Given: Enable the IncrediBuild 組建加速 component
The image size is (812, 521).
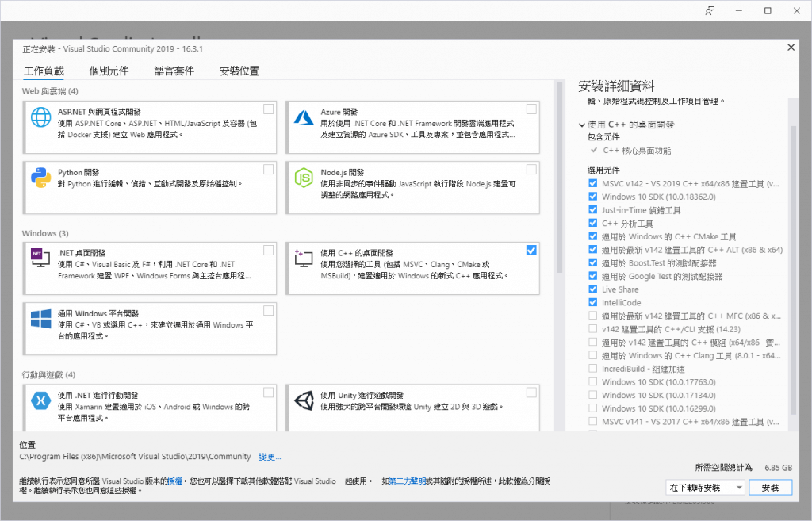Looking at the screenshot, I should pos(592,369).
